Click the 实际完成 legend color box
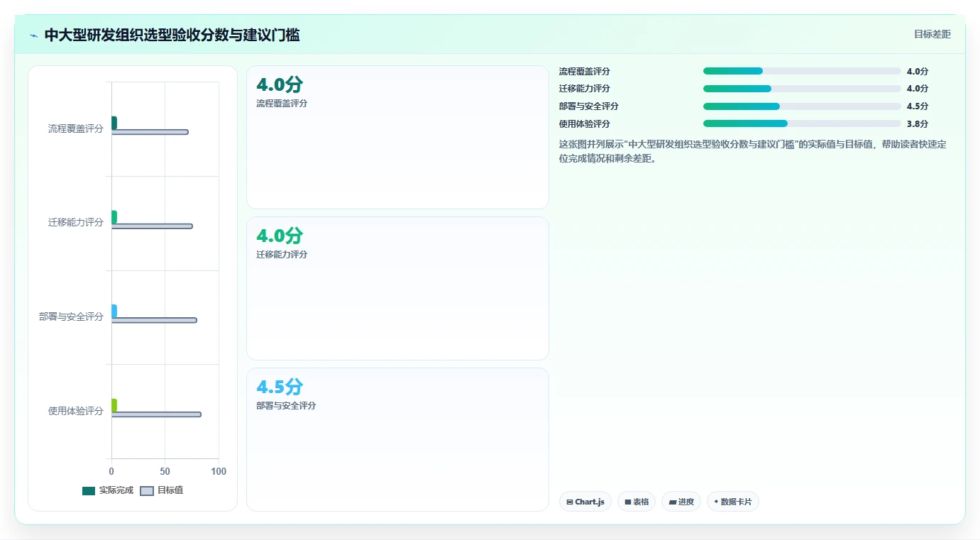980x540 pixels. pyautogui.click(x=89, y=491)
